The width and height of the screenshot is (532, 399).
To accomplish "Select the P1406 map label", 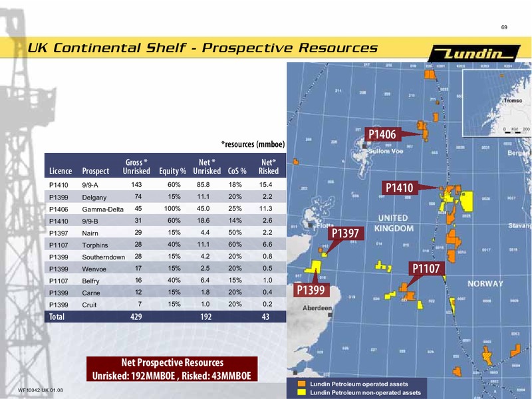I will (x=382, y=134).
